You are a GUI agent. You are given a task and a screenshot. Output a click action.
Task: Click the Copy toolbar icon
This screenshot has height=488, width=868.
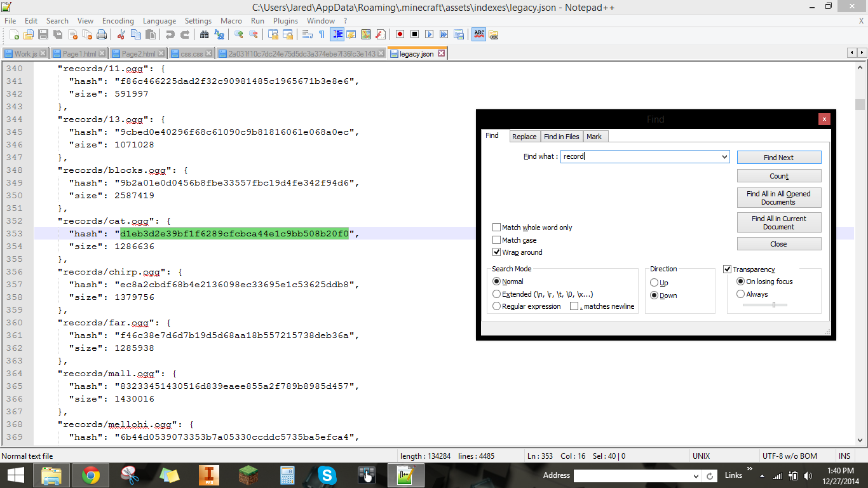(x=136, y=34)
